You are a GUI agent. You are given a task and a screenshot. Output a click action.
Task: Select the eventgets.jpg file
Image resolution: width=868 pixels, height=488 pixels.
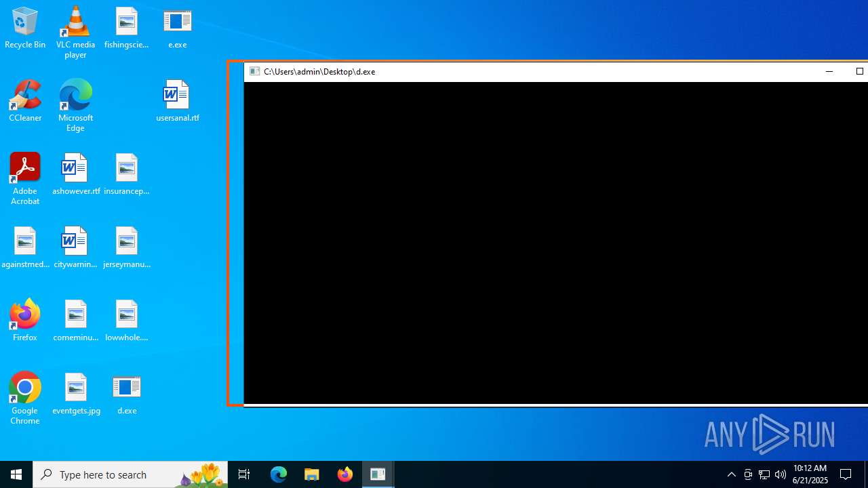click(x=76, y=394)
